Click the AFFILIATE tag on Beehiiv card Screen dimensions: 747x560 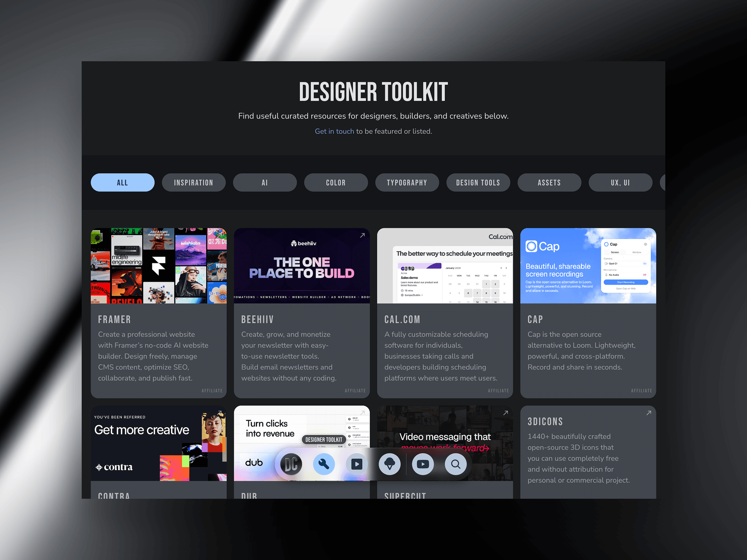355,391
